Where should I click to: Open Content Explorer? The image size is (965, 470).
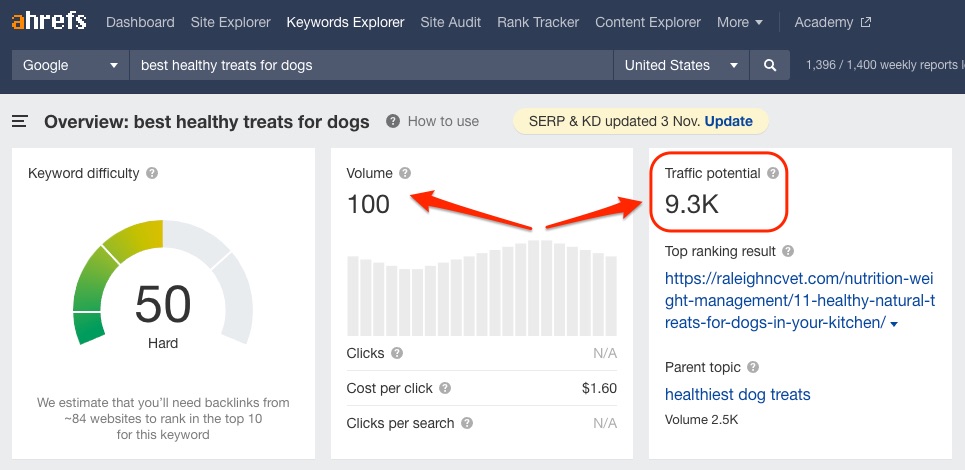click(x=648, y=23)
